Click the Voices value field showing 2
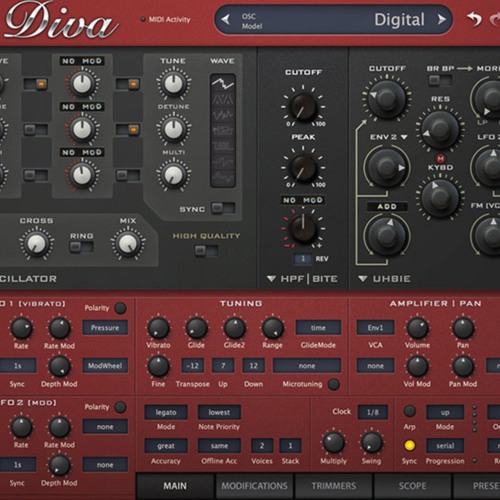 (x=262, y=446)
